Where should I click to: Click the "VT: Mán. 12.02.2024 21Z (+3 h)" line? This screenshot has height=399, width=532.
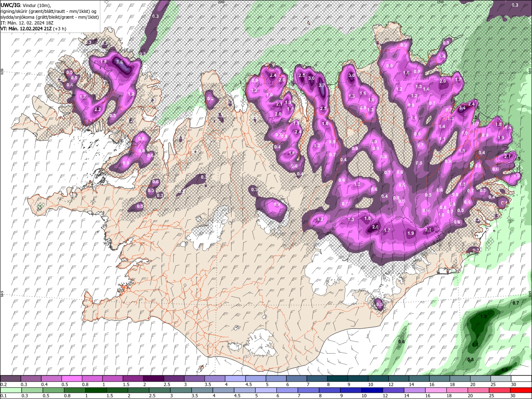pyautogui.click(x=33, y=29)
